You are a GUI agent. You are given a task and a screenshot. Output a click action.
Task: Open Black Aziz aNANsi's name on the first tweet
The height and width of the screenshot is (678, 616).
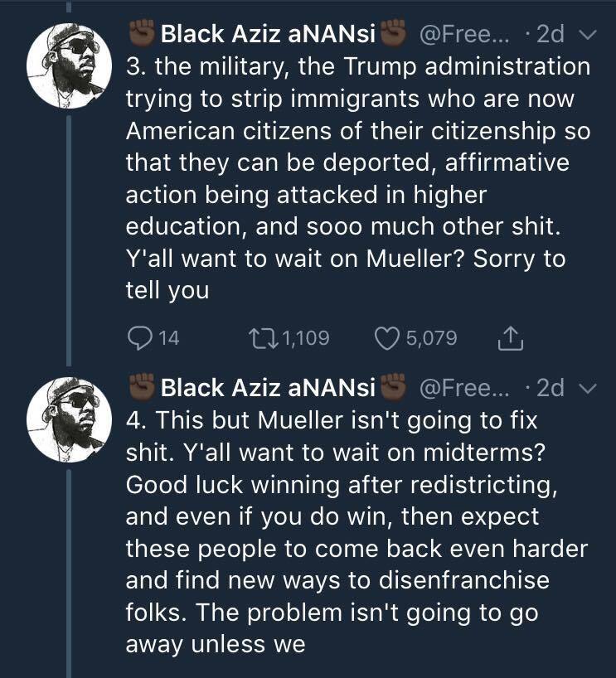click(x=268, y=34)
